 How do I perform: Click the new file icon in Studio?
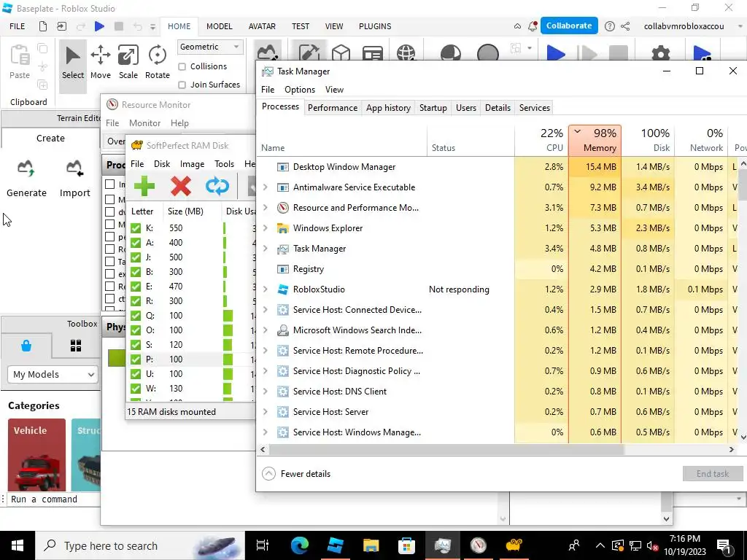[43, 26]
